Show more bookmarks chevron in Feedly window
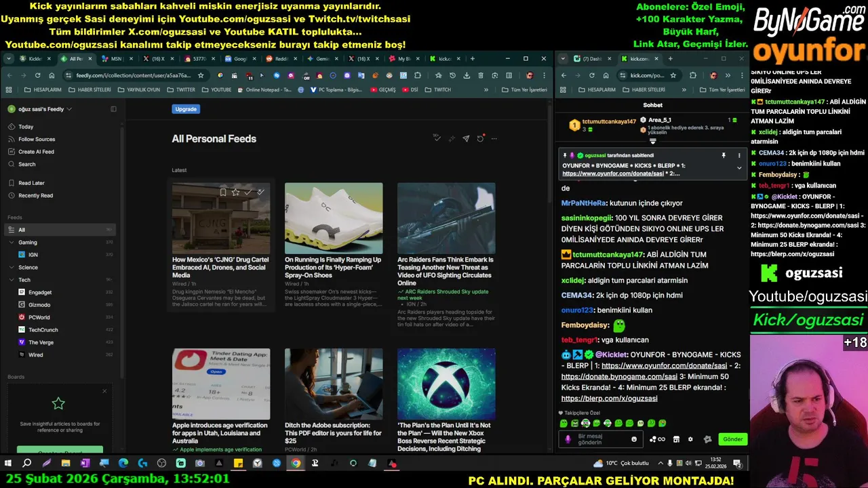This screenshot has width=868, height=488. point(486,89)
